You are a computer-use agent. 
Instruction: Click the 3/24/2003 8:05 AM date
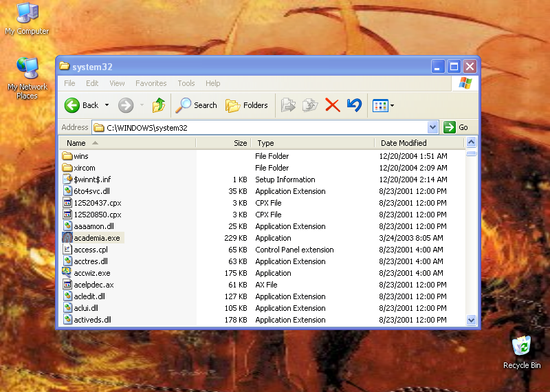pos(411,238)
